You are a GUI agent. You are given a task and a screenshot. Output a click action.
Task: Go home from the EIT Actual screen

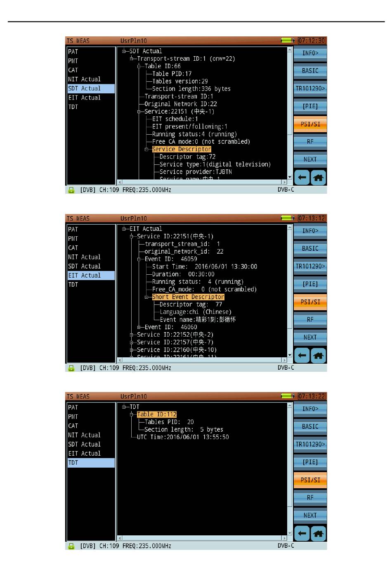[x=319, y=355]
